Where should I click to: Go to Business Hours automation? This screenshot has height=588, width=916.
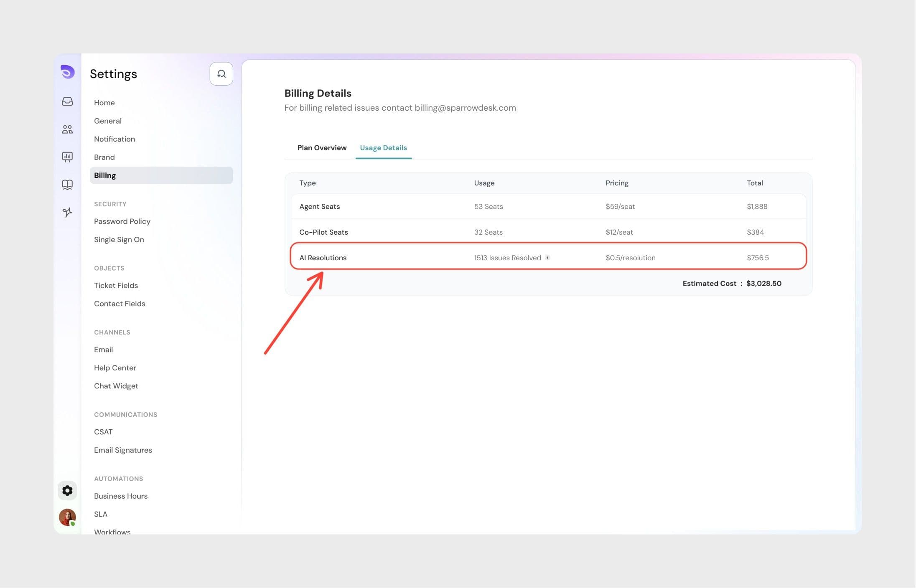(120, 496)
